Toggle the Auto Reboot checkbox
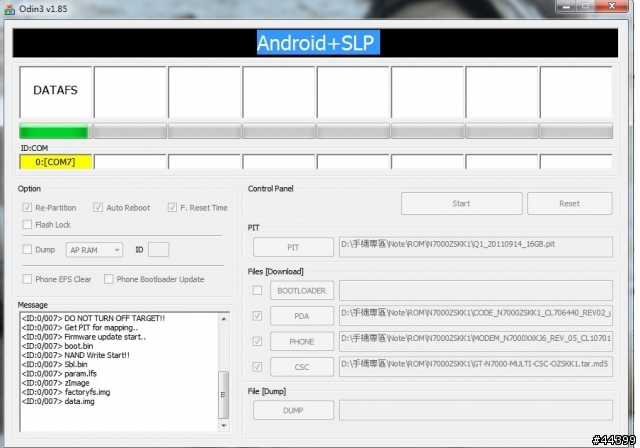640x448 pixels. [x=98, y=207]
